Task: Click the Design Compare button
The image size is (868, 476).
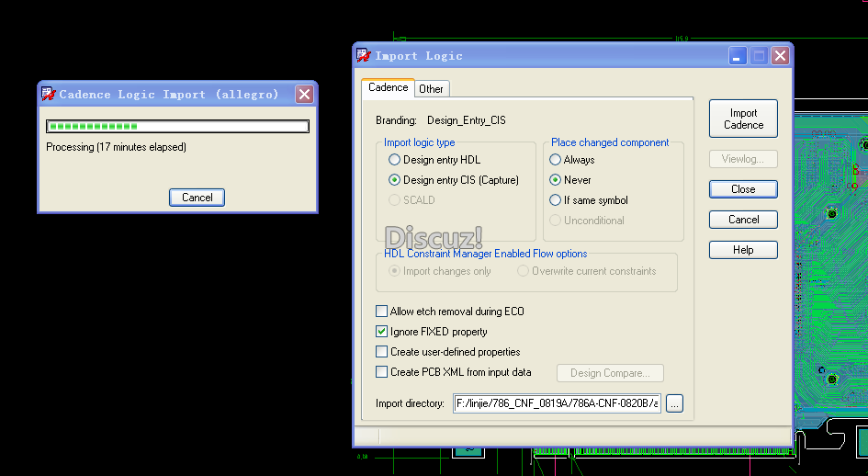Action: click(610, 373)
